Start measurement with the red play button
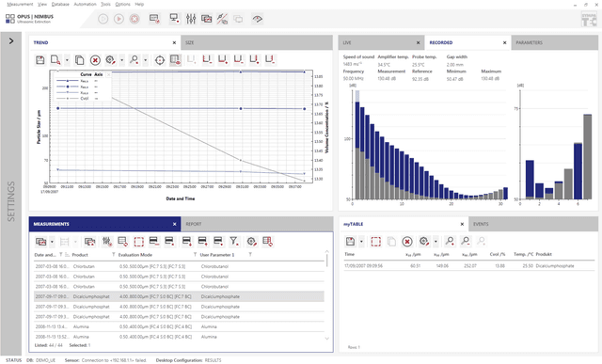This screenshot has height=364, width=602. [x=119, y=19]
